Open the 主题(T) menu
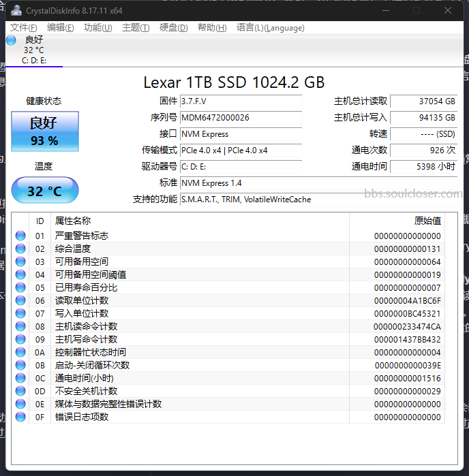Screen dimensions: 469x476 click(136, 28)
